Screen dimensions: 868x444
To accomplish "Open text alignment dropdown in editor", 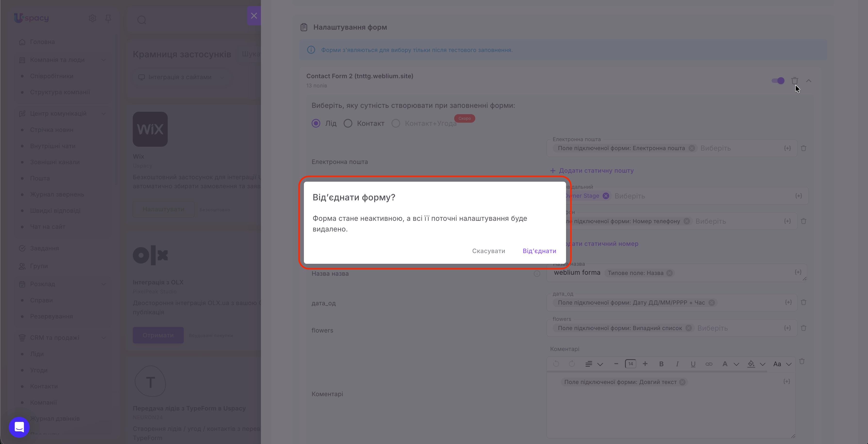I will click(x=594, y=364).
